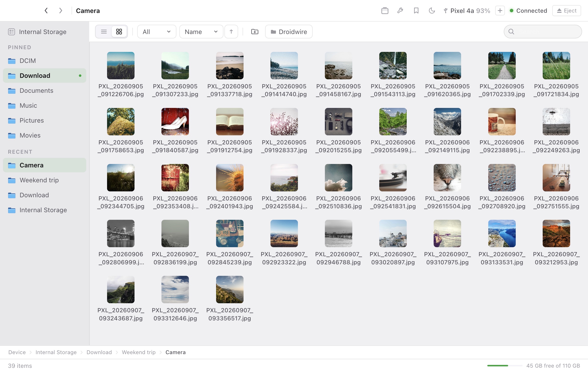
Task: Toggle dark mode moon icon
Action: tap(432, 11)
